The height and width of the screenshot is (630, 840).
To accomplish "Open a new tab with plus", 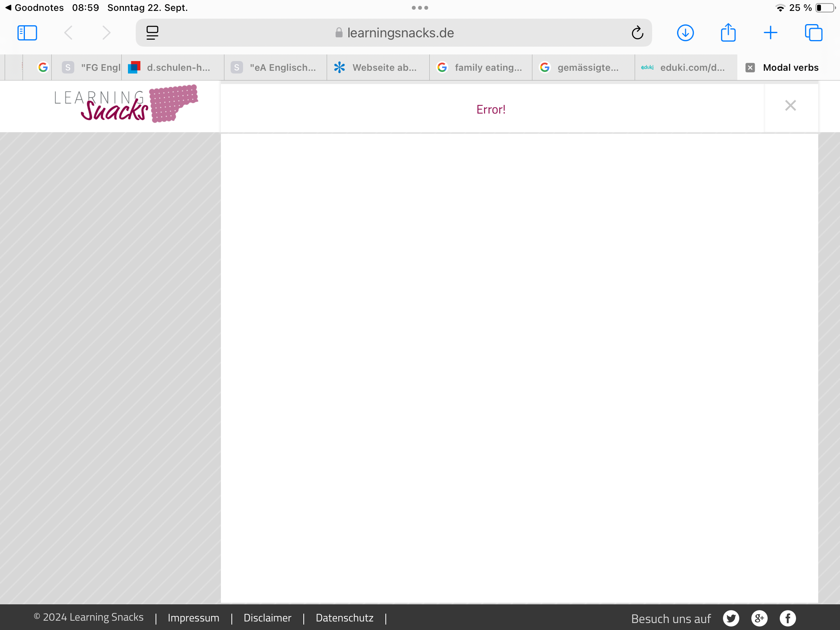I will click(x=770, y=33).
